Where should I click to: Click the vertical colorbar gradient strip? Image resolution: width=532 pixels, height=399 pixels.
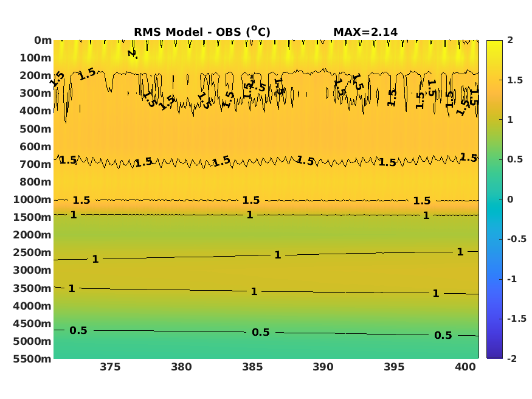[494, 199]
